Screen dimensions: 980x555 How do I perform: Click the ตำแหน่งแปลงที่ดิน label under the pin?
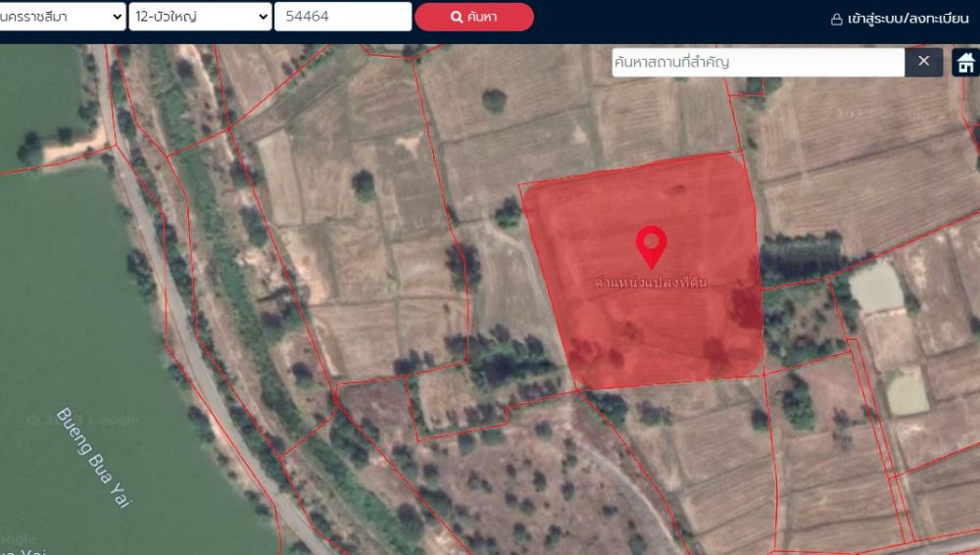click(x=651, y=282)
